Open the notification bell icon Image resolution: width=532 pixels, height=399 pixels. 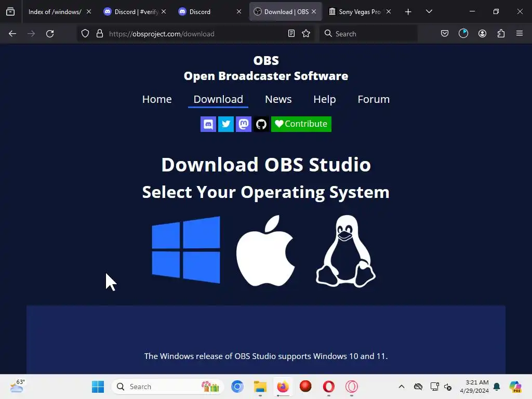pyautogui.click(x=497, y=387)
